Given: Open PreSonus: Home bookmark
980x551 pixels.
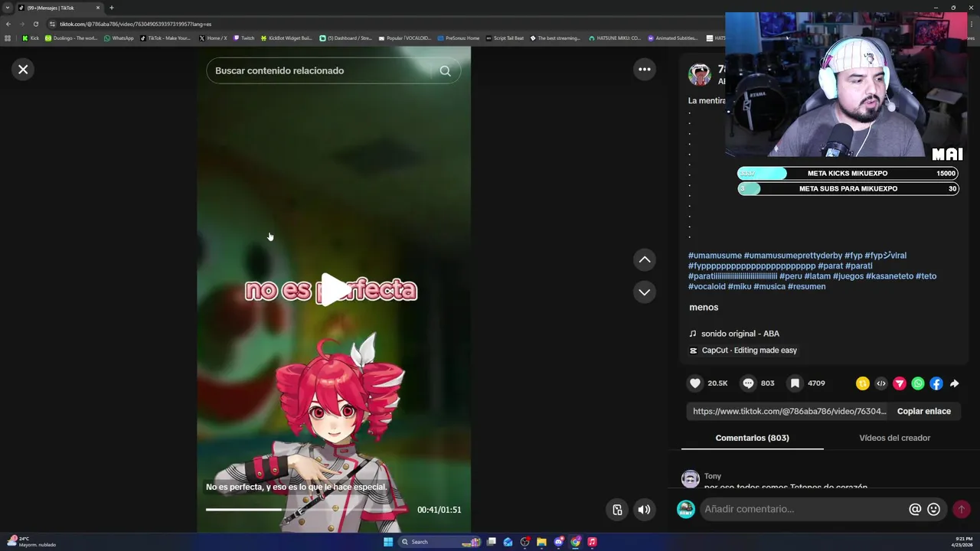Looking at the screenshot, I should point(459,37).
